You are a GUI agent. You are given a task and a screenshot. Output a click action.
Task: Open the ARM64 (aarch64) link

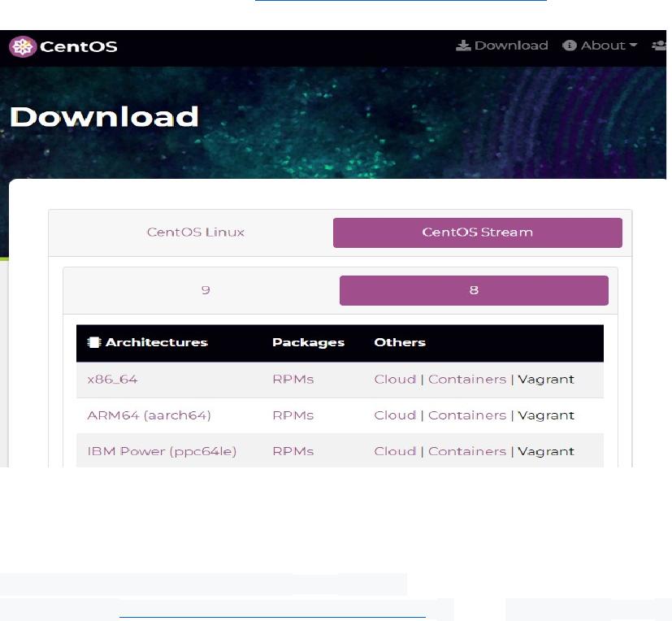[x=149, y=415]
